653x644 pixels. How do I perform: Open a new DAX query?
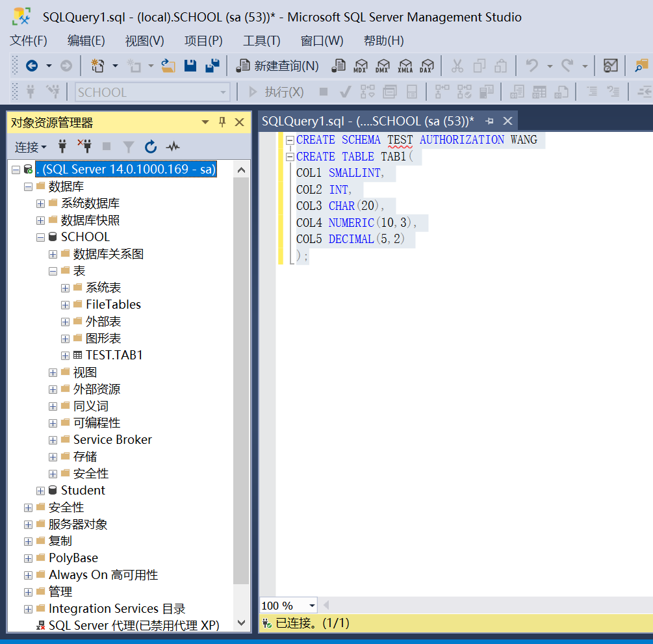427,66
